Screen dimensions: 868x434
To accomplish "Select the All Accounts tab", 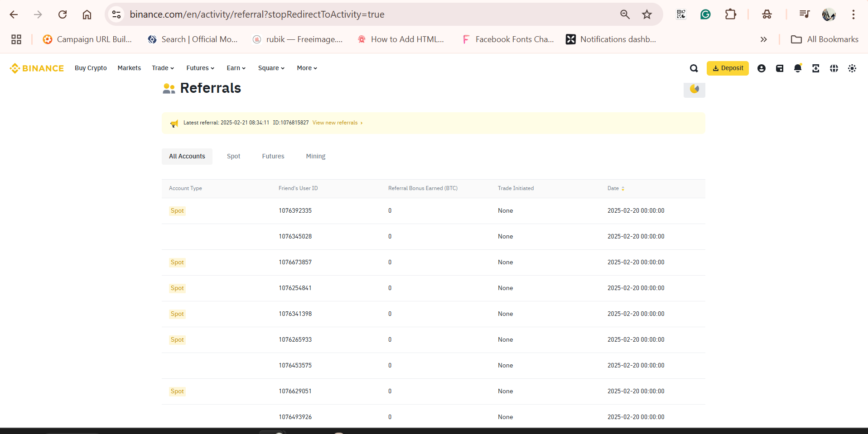I will coord(187,156).
